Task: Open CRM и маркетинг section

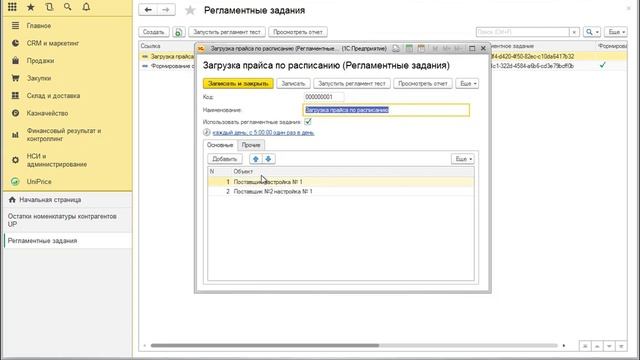Action: [x=53, y=43]
